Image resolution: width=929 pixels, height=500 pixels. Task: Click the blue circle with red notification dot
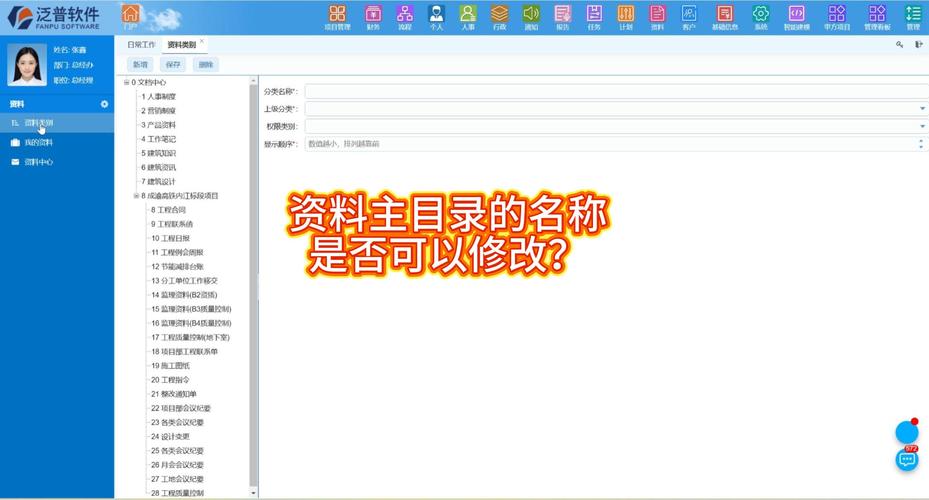point(906,432)
